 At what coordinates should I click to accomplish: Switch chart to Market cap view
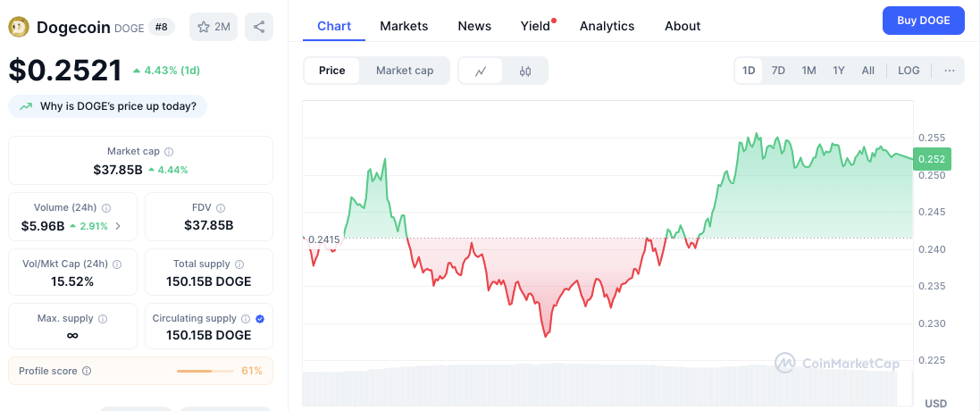pos(405,71)
